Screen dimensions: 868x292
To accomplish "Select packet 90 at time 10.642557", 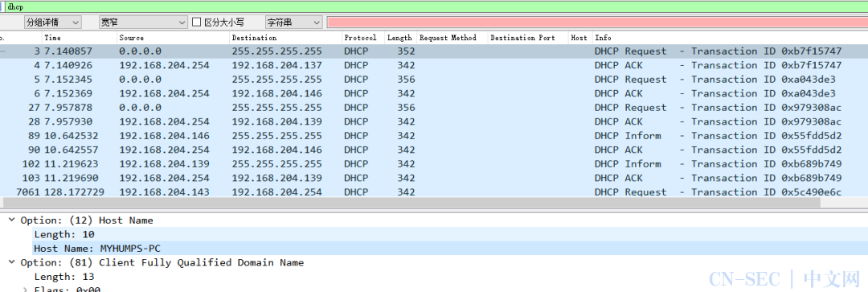I will click(434, 150).
